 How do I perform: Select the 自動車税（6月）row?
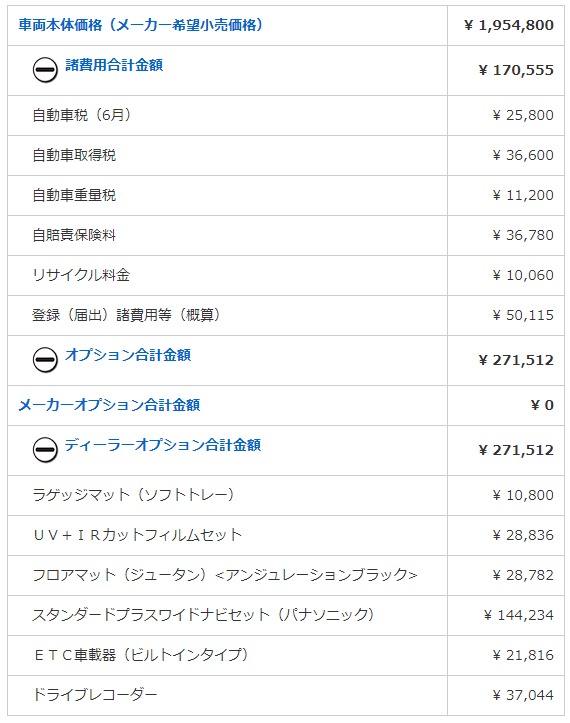point(286,115)
